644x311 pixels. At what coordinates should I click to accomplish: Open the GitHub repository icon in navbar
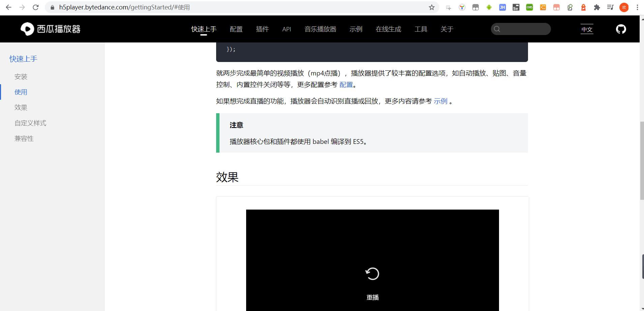[621, 29]
